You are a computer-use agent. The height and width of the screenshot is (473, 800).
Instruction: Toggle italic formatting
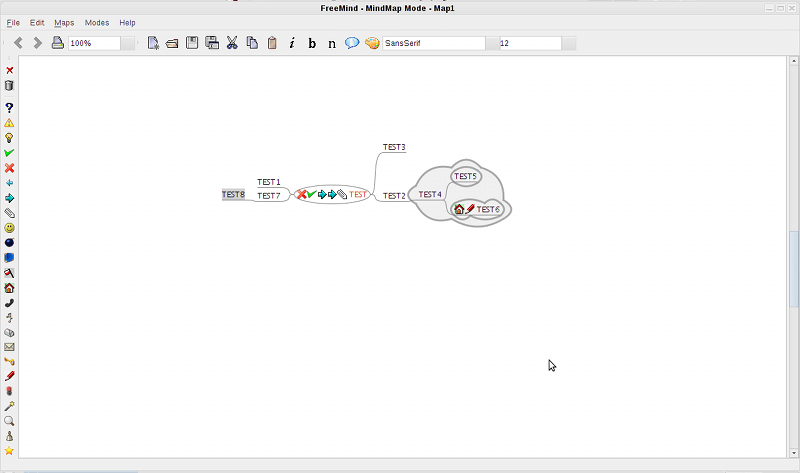tap(292, 43)
